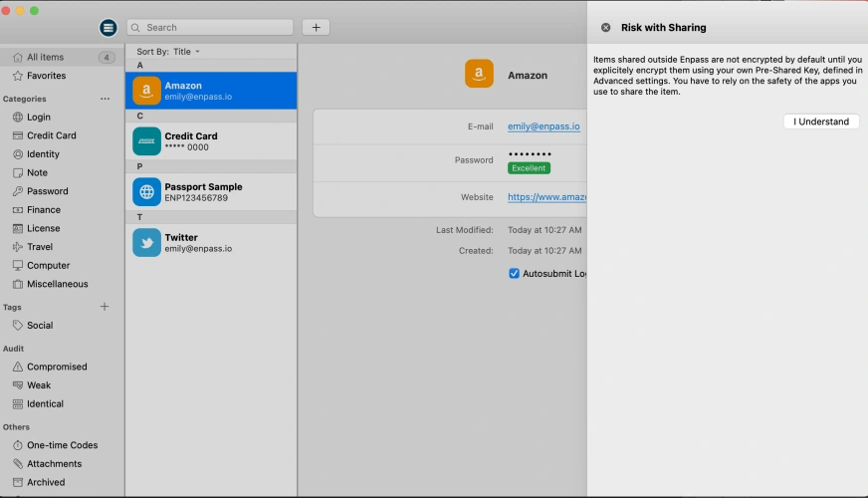Viewport: 868px width, 498px height.
Task: Open the emily@enpass.io email link
Action: tap(543, 126)
